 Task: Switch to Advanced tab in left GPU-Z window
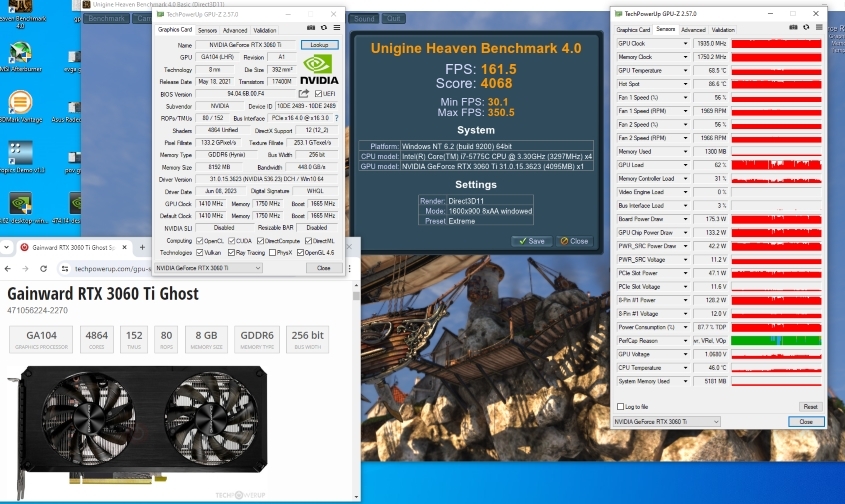[235, 30]
